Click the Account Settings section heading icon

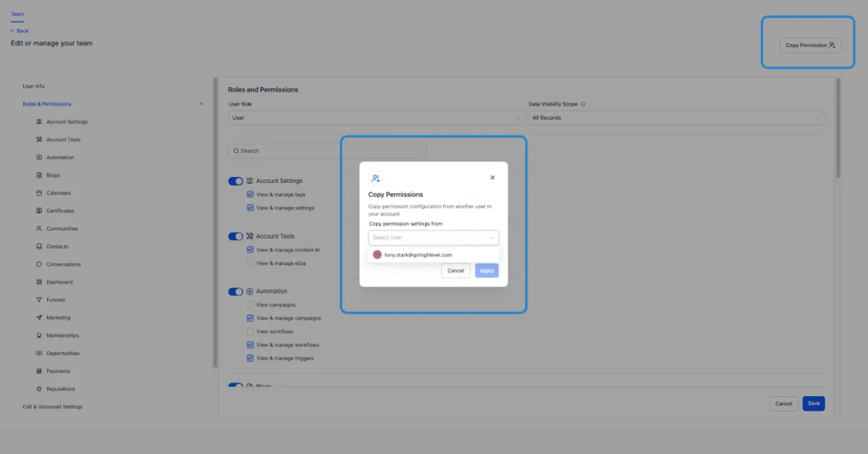click(250, 181)
